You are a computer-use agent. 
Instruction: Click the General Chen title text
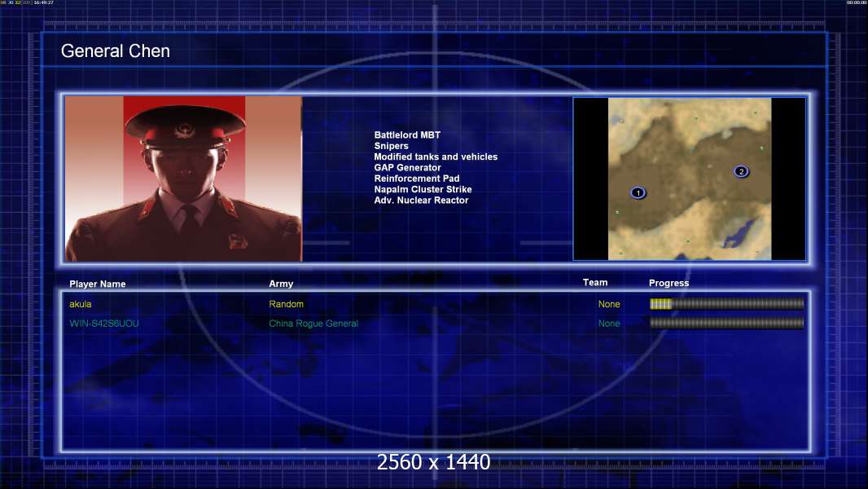tap(115, 51)
